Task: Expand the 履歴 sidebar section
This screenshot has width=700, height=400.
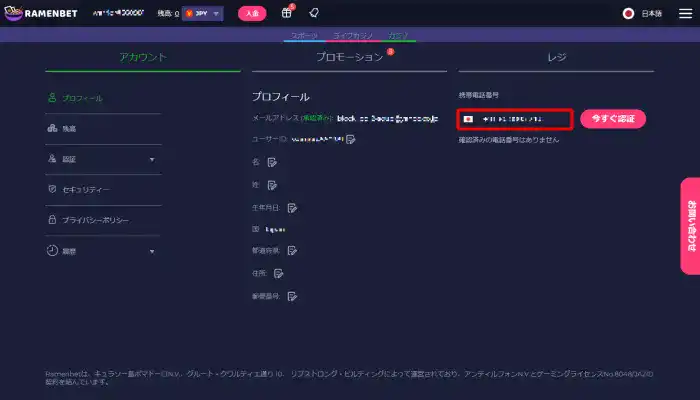Action: [x=152, y=251]
